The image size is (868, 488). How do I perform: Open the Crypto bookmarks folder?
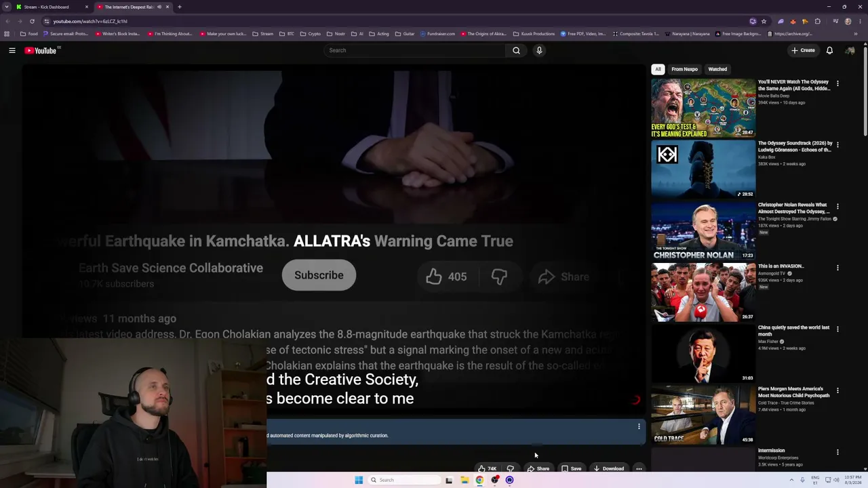[x=310, y=34]
